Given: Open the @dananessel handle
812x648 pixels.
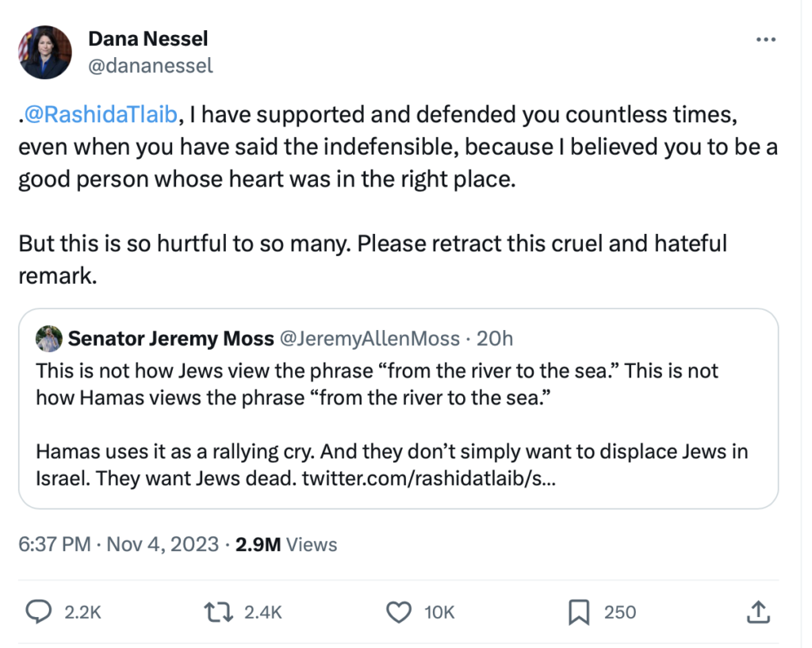Looking at the screenshot, I should tap(150, 66).
